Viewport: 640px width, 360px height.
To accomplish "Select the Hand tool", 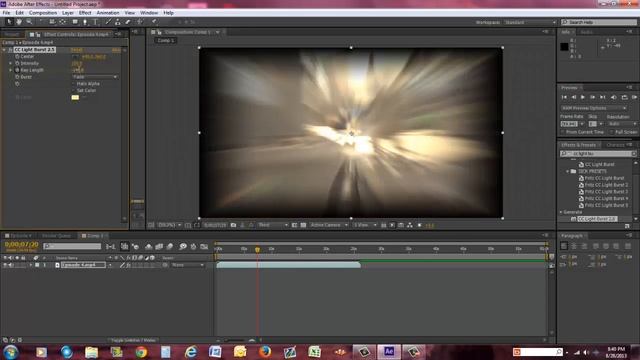I will 19,22.
